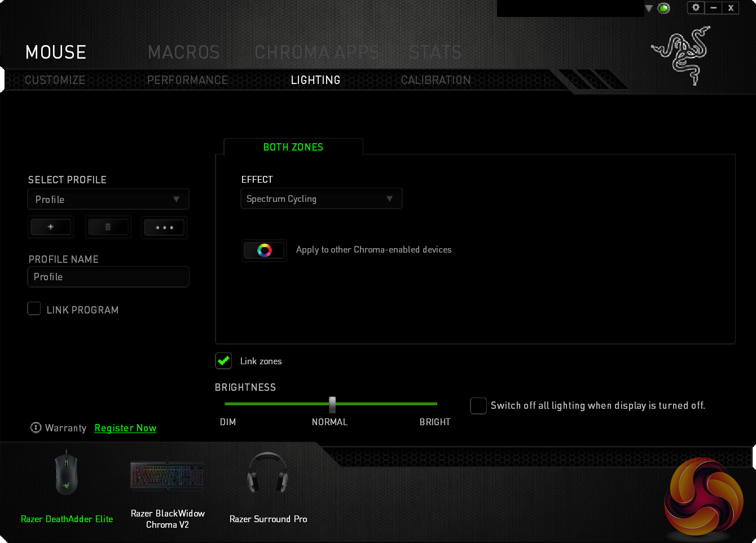Set brightness to Dim label

point(228,422)
